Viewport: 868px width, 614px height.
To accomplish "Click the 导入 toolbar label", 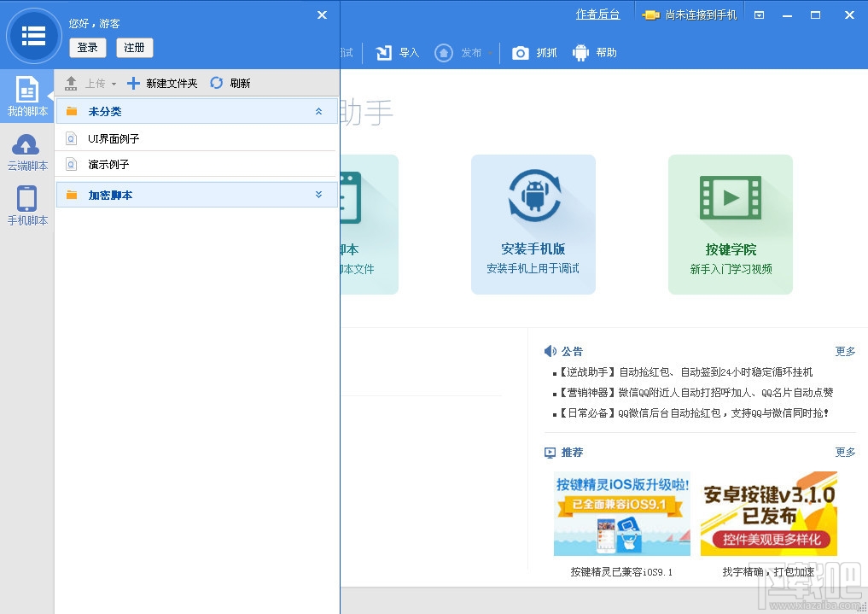I will 409,53.
